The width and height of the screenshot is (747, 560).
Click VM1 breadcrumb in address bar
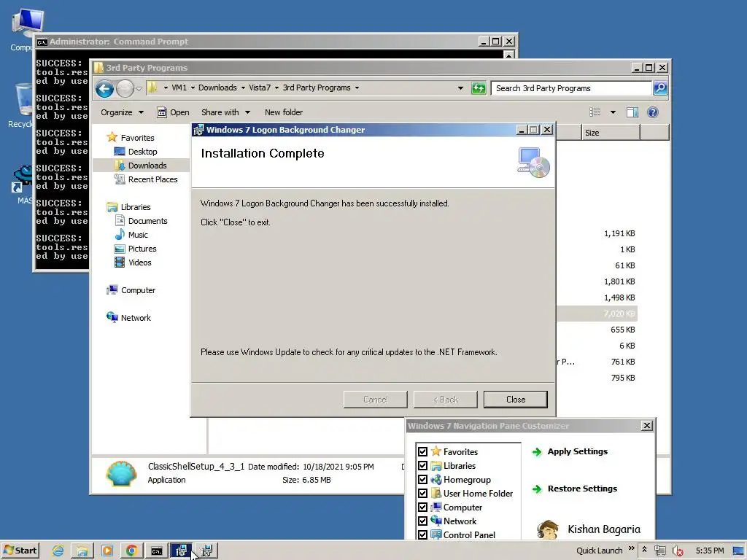click(179, 87)
